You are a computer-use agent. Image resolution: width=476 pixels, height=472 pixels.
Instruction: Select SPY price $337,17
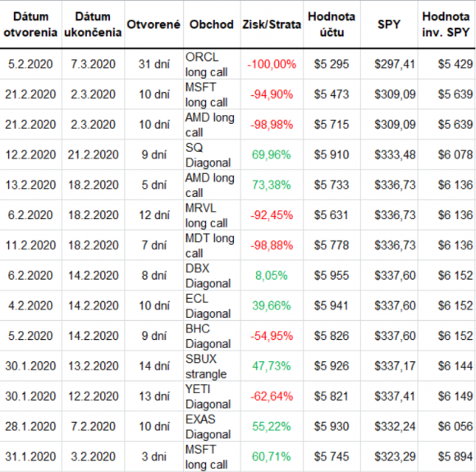[395, 366]
